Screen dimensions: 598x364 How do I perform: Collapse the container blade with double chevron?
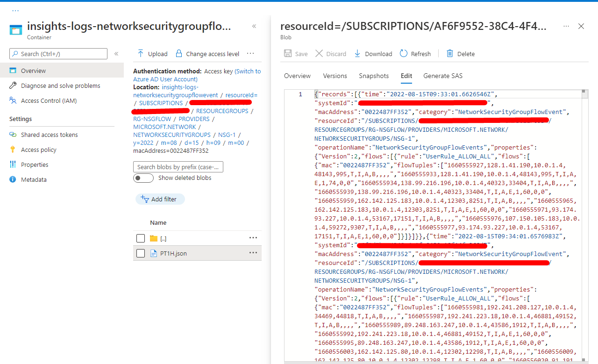(x=254, y=26)
